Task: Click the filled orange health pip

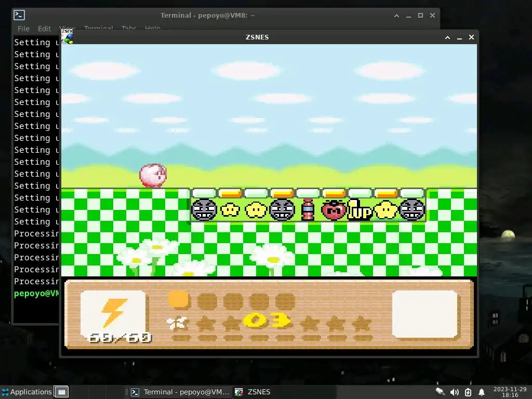Action: [x=179, y=300]
